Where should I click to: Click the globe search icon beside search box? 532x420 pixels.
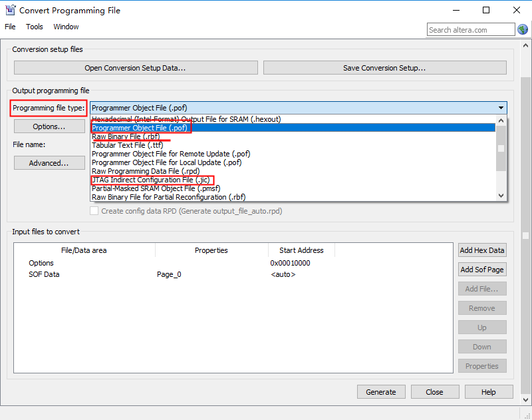[523, 29]
